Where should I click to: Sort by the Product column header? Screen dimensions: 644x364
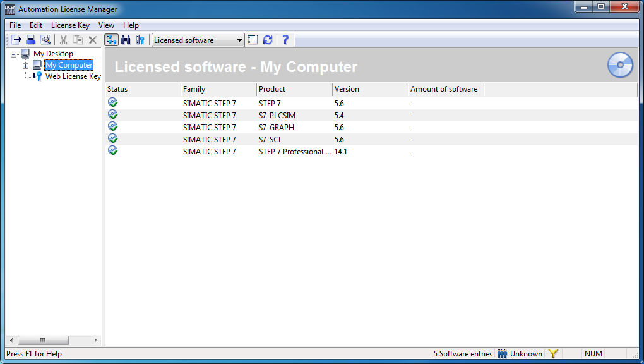(294, 89)
